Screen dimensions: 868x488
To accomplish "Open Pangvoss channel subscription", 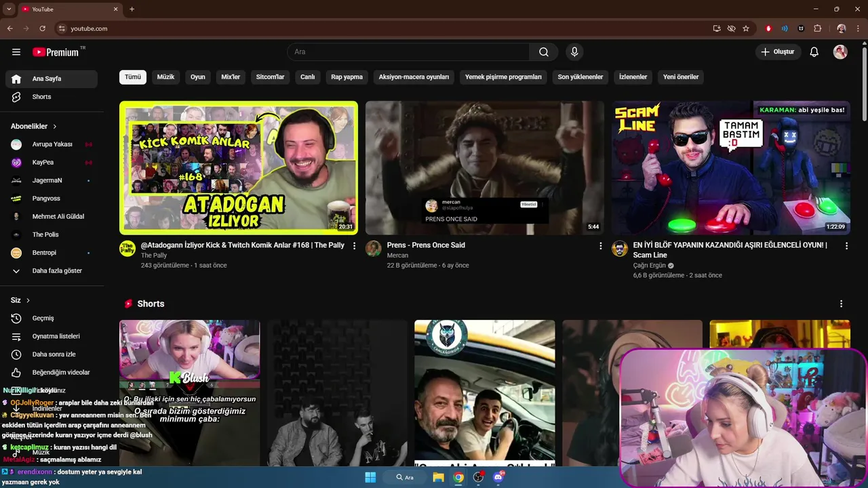I will (52, 199).
